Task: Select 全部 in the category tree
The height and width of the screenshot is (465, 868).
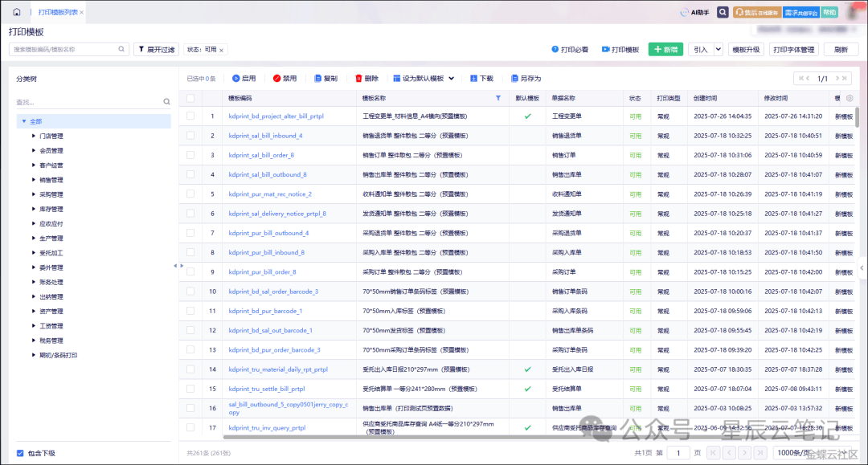Action: [36, 121]
